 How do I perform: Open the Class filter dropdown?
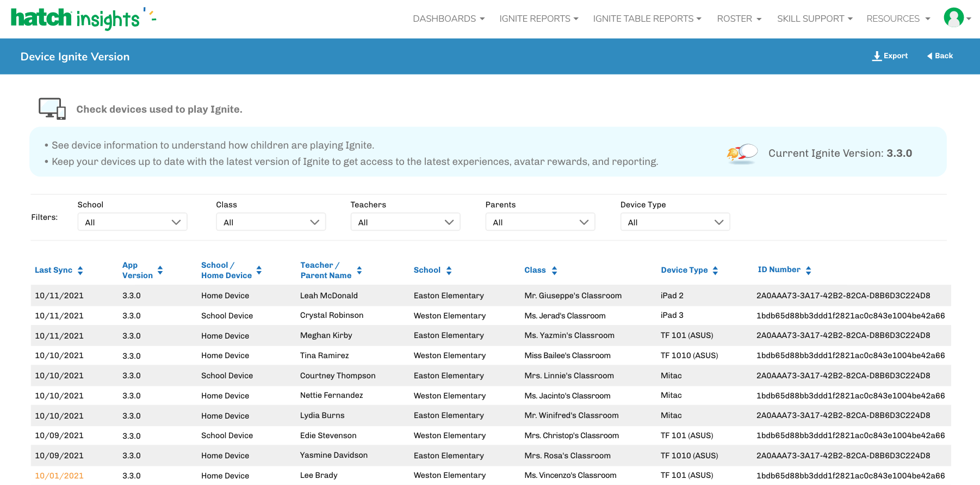[x=271, y=222]
